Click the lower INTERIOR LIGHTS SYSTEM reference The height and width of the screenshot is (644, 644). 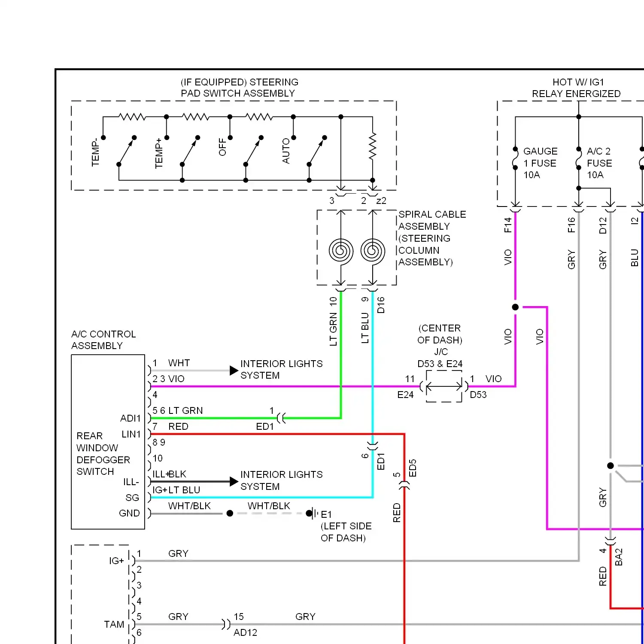coord(281,480)
